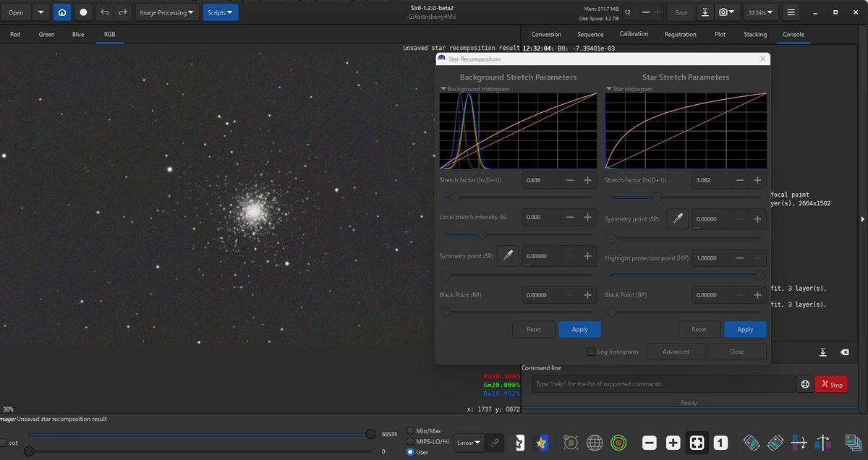Apply the background stretch parameters

(579, 329)
